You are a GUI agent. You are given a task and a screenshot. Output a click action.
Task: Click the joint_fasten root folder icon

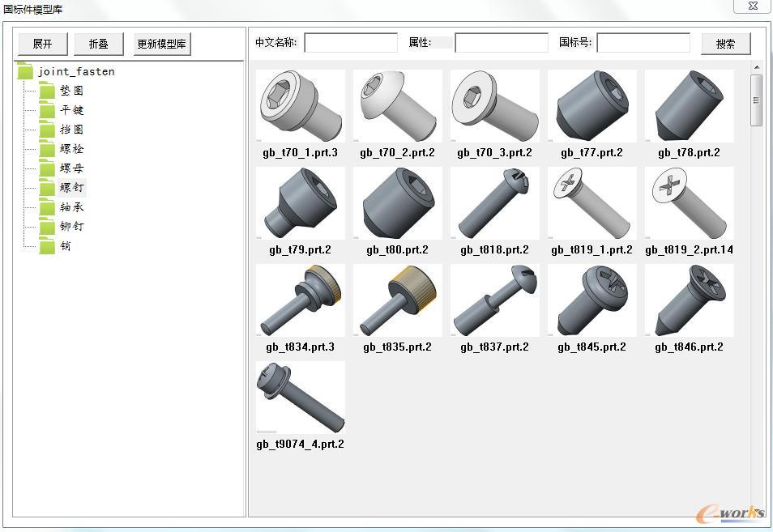click(x=25, y=71)
